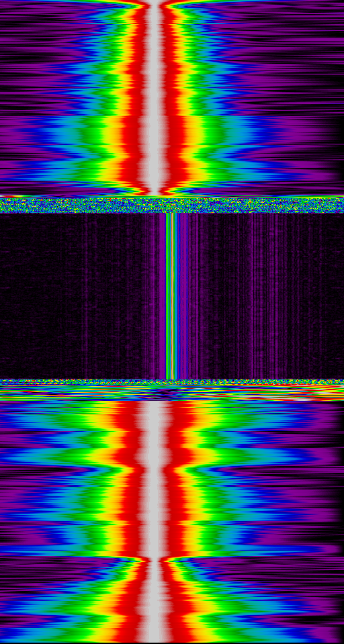Click the narrow speckled noise strip below the dark section
Screen dimensions: 344x644
click(x=172, y=382)
